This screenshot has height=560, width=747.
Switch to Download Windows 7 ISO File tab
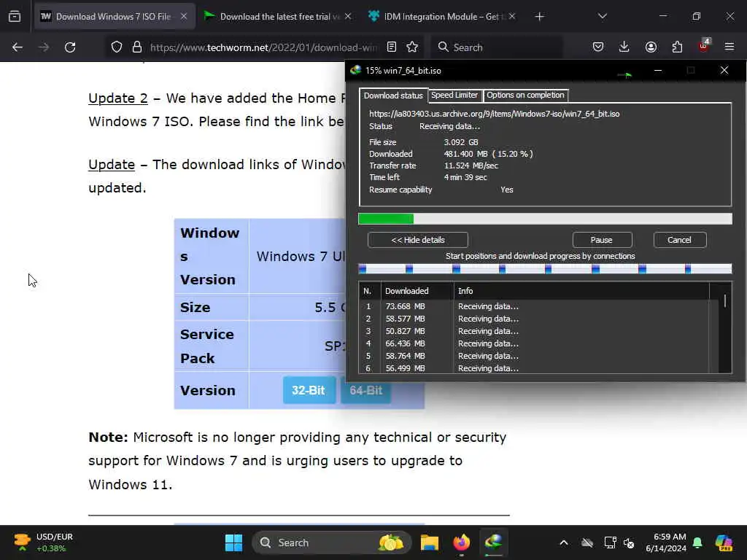point(113,17)
